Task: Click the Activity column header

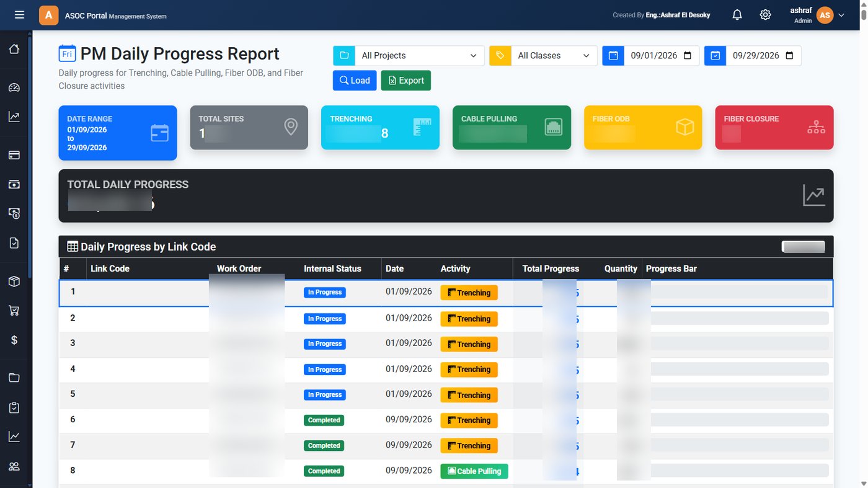Action: 455,268
